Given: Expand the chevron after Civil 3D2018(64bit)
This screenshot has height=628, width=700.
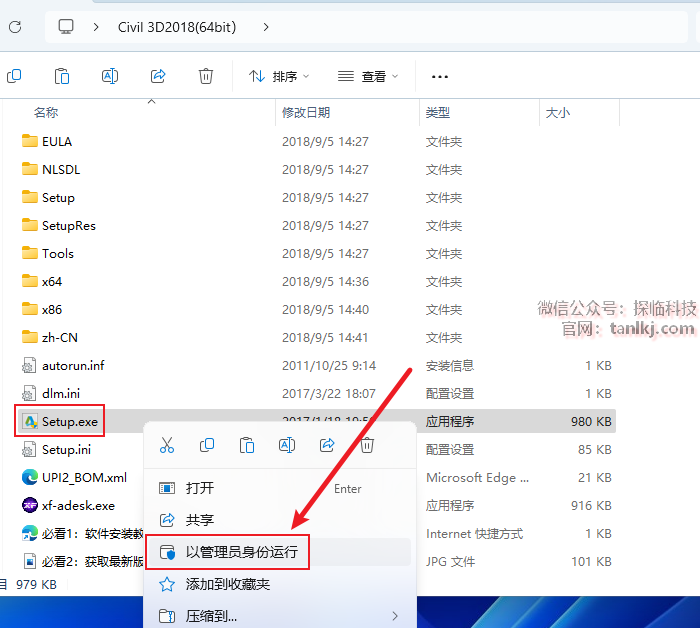Looking at the screenshot, I should [x=266, y=27].
